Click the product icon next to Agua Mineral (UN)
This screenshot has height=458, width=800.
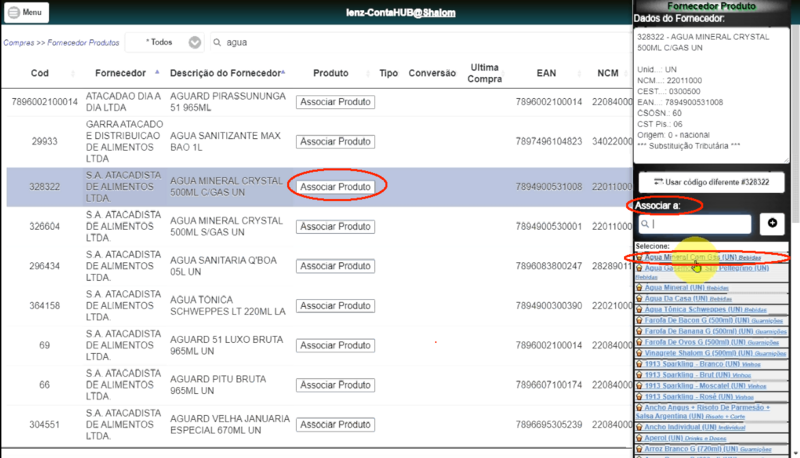[639, 288]
